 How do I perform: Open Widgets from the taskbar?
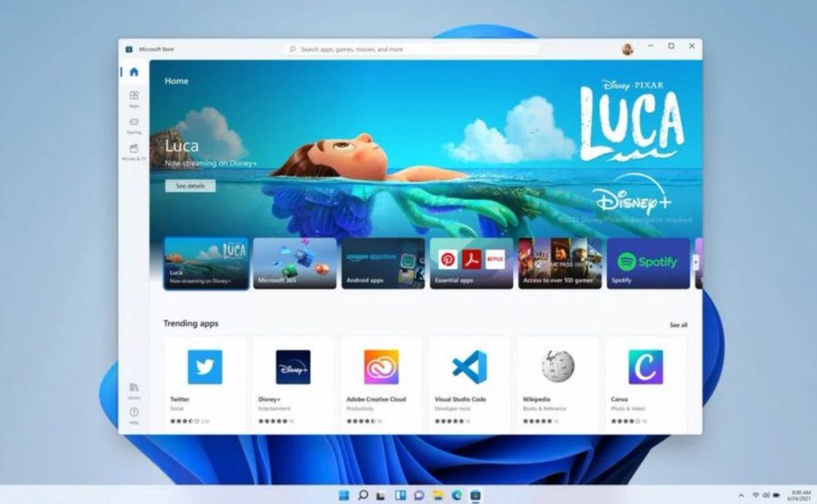[x=401, y=495]
